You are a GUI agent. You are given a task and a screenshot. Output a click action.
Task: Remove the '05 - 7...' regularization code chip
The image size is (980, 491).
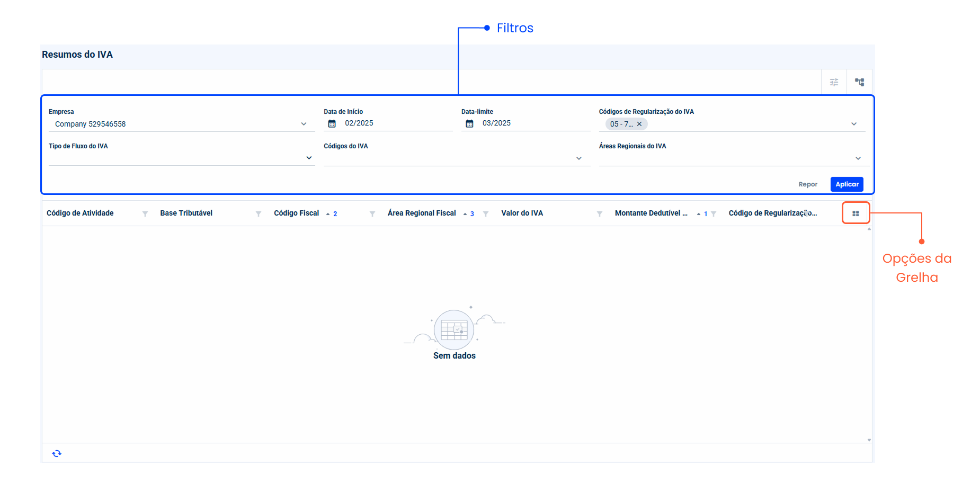(639, 124)
